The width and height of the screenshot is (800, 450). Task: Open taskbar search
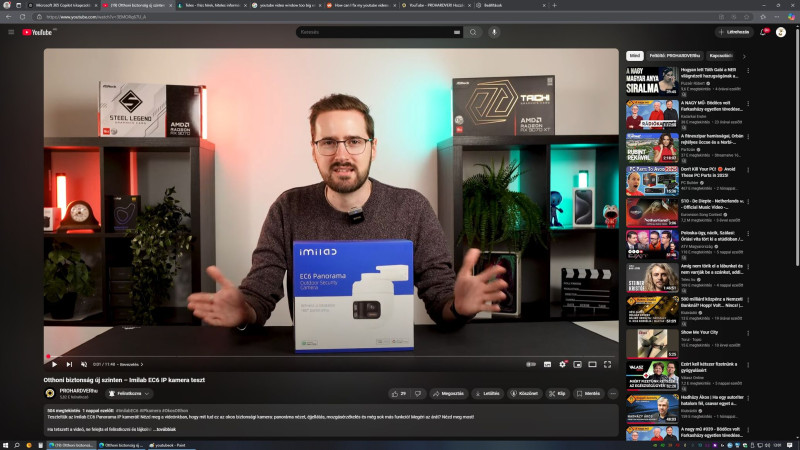pyautogui.click(x=17, y=445)
